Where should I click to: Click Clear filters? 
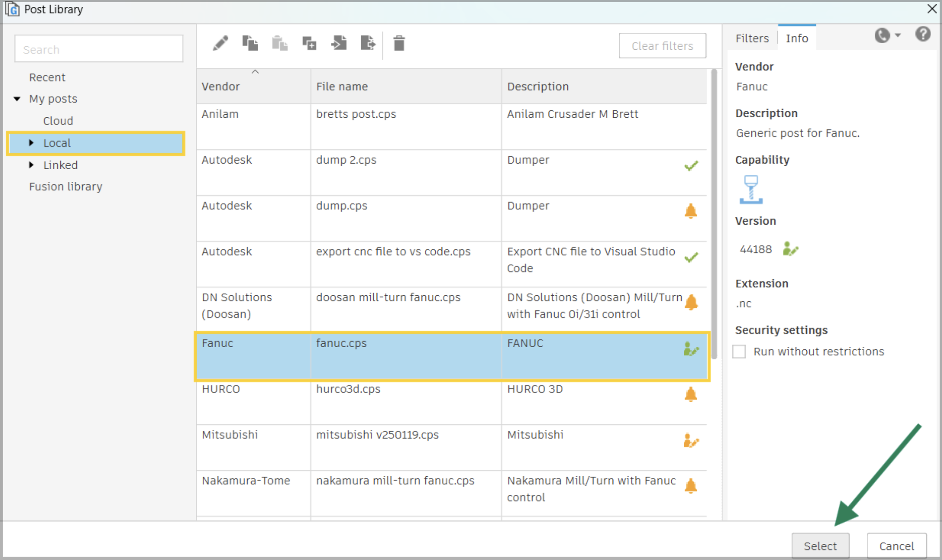click(x=662, y=45)
